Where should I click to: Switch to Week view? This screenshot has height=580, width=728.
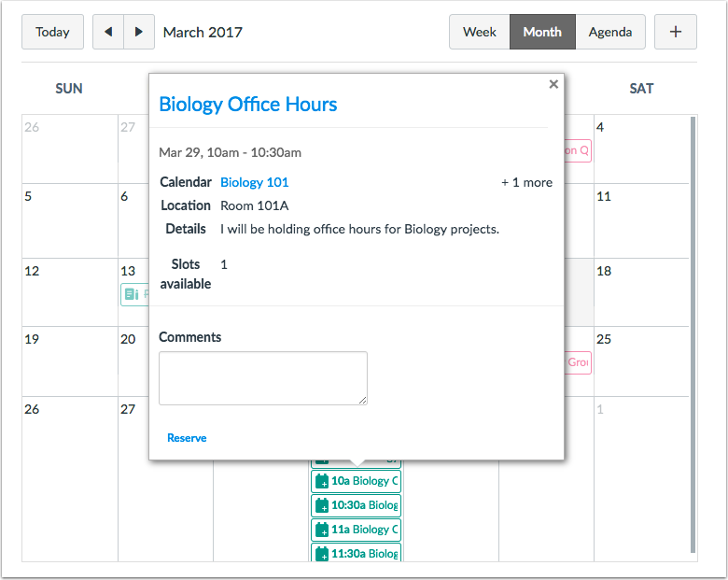point(480,32)
